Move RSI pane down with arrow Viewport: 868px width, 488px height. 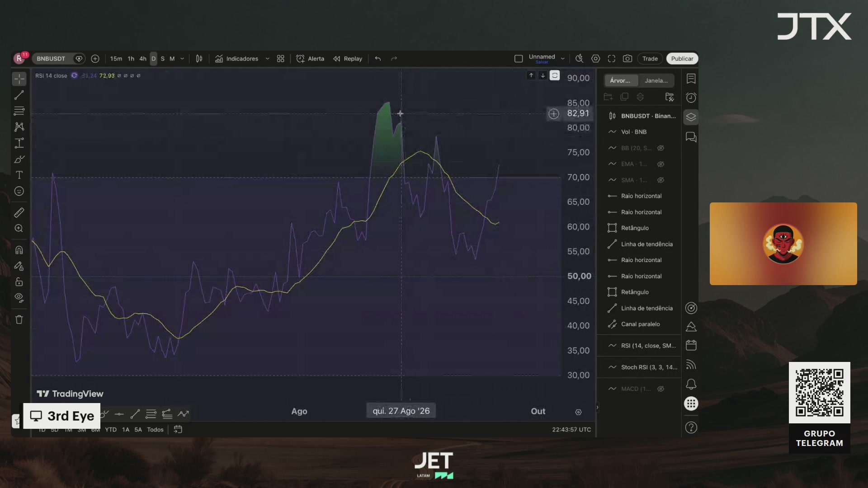tap(542, 75)
